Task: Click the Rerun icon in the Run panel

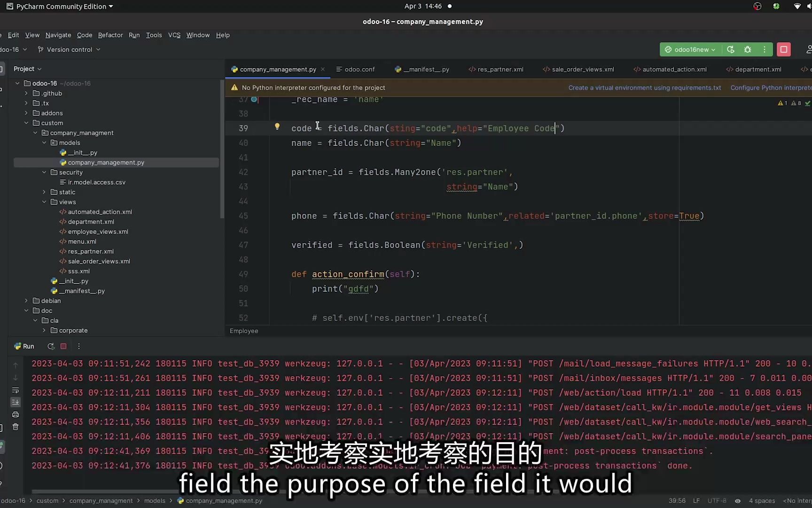Action: point(51,346)
